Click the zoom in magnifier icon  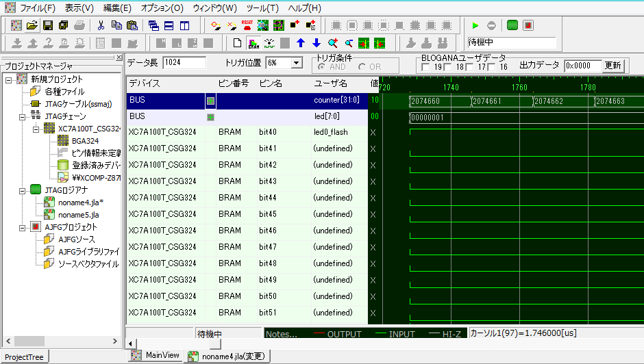click(x=332, y=43)
